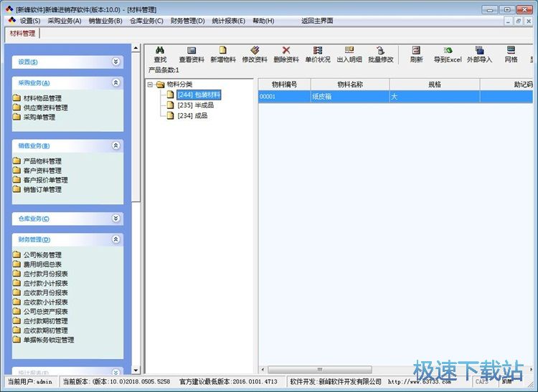This screenshot has width=538, height=392.
Task: Open 应收款小计报表 sidebar item
Action: (40, 302)
